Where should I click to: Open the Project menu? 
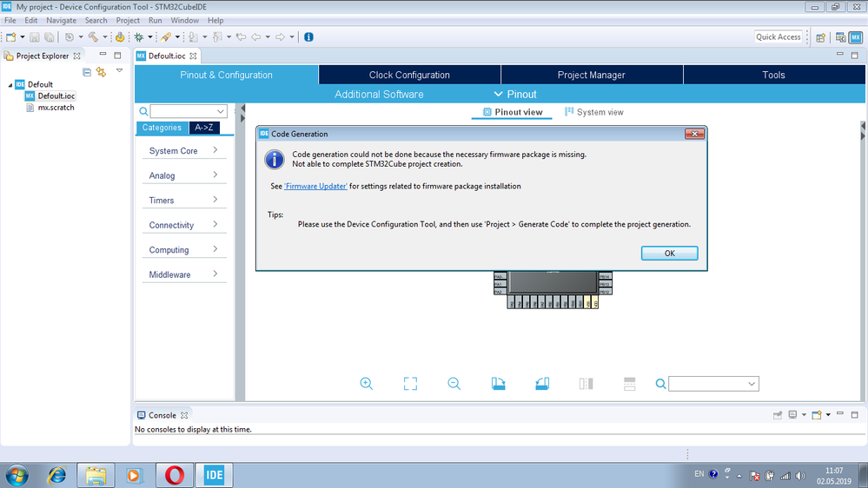[128, 21]
